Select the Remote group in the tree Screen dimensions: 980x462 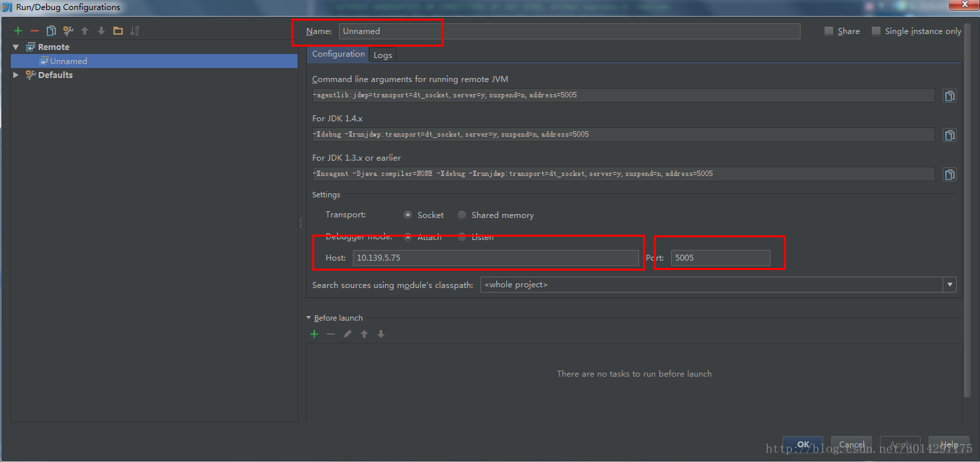pyautogui.click(x=53, y=47)
